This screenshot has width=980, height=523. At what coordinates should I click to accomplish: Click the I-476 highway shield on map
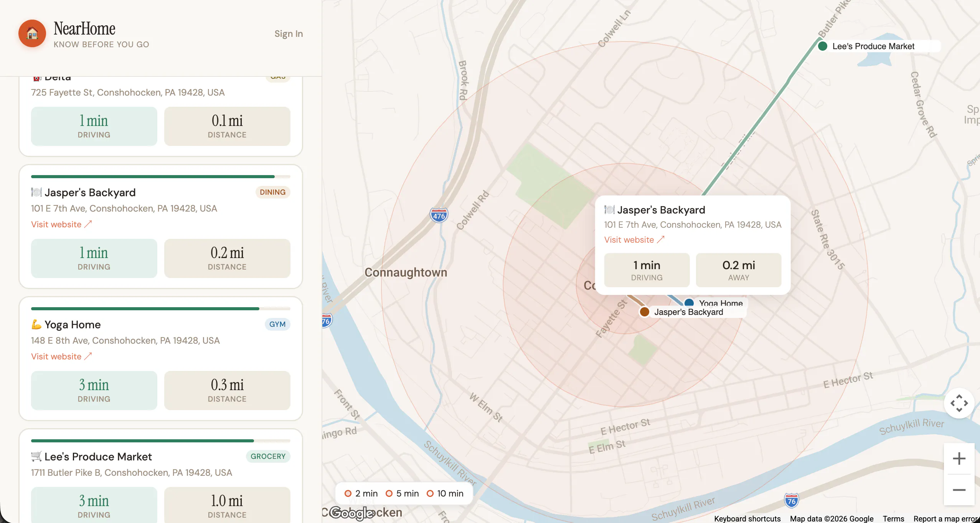point(439,215)
